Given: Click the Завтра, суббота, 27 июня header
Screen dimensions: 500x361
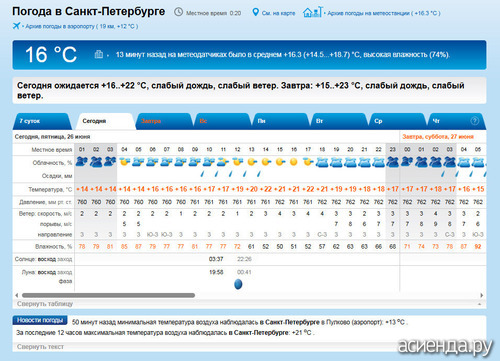Looking at the screenshot, I should pyautogui.click(x=438, y=137).
